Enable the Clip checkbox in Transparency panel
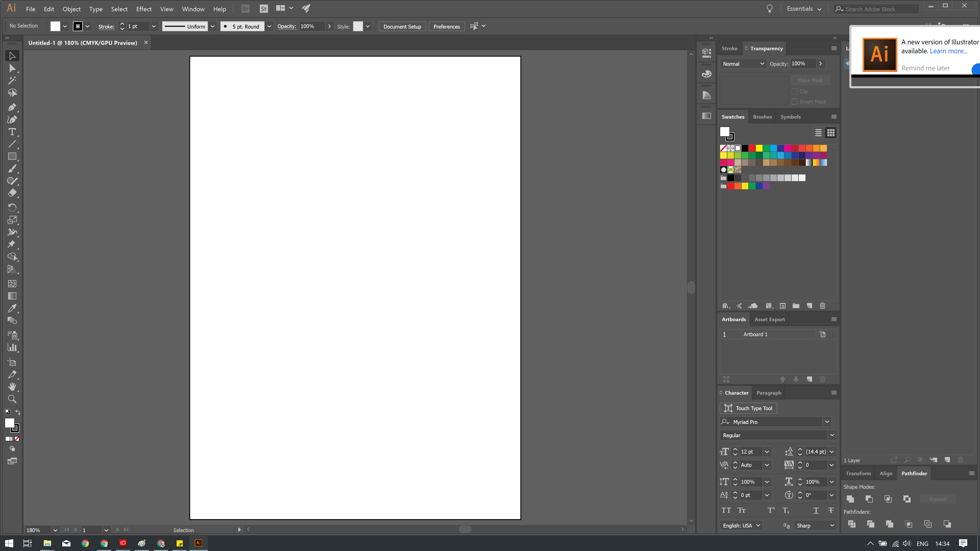This screenshot has width=980, height=551. click(794, 91)
